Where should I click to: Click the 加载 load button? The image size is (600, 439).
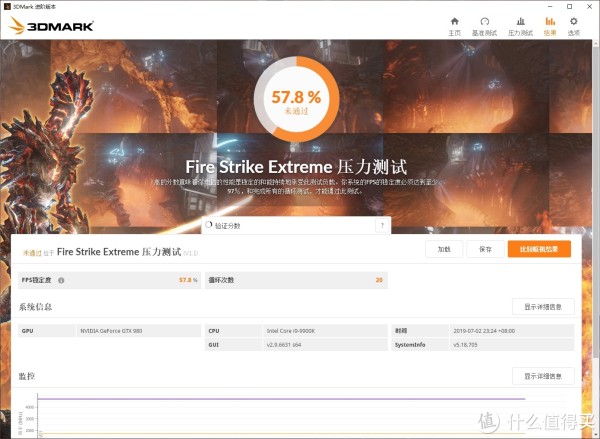[444, 249]
